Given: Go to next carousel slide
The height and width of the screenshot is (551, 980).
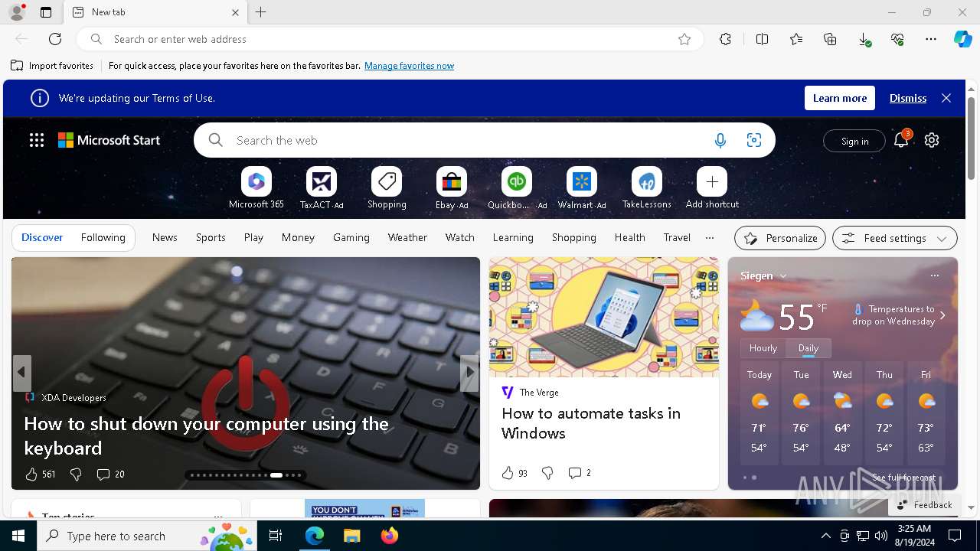Looking at the screenshot, I should 469,373.
